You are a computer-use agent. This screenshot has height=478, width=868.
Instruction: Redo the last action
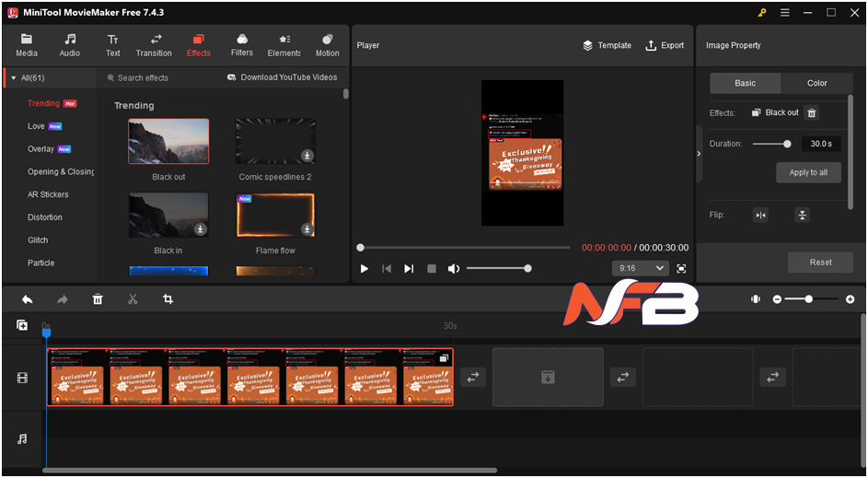pos(63,299)
